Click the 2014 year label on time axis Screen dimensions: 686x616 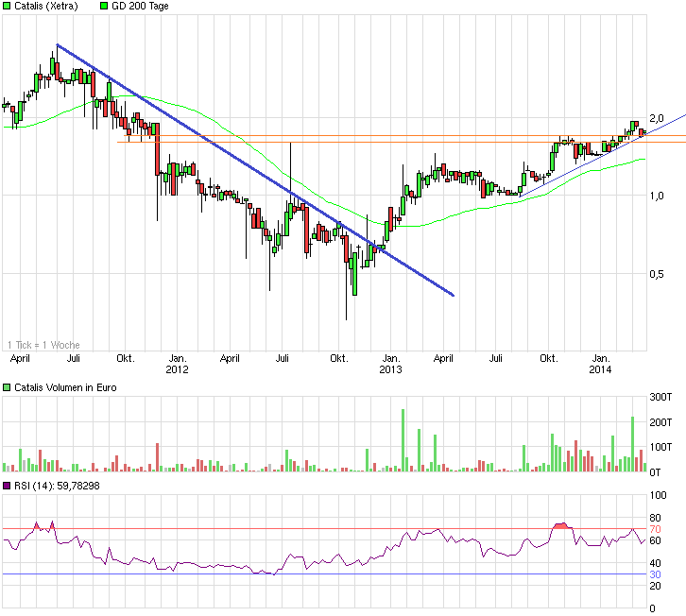point(600,369)
